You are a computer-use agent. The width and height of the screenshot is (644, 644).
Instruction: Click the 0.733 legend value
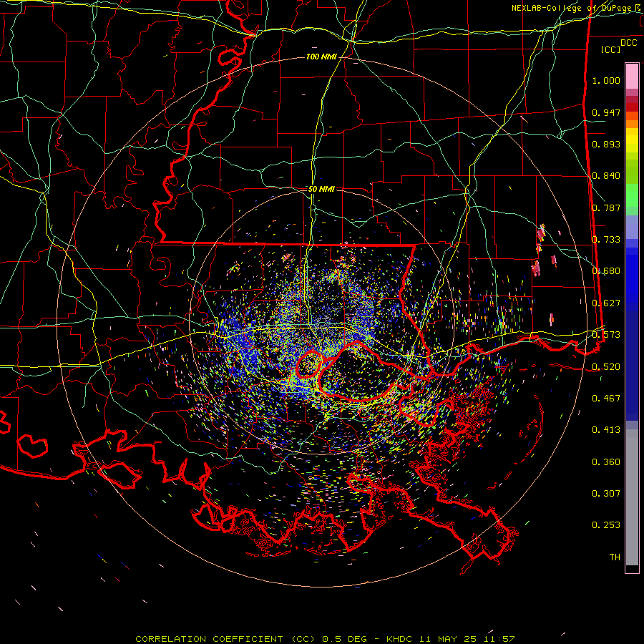point(606,240)
